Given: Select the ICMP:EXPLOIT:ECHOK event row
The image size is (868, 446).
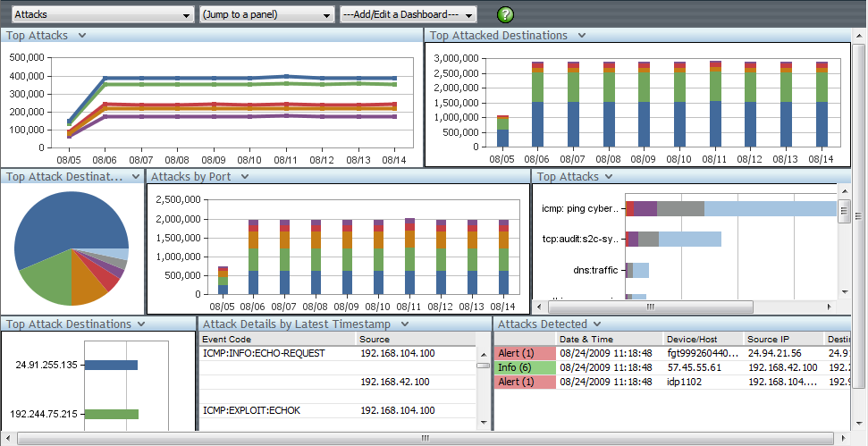Looking at the screenshot, I should [337, 410].
